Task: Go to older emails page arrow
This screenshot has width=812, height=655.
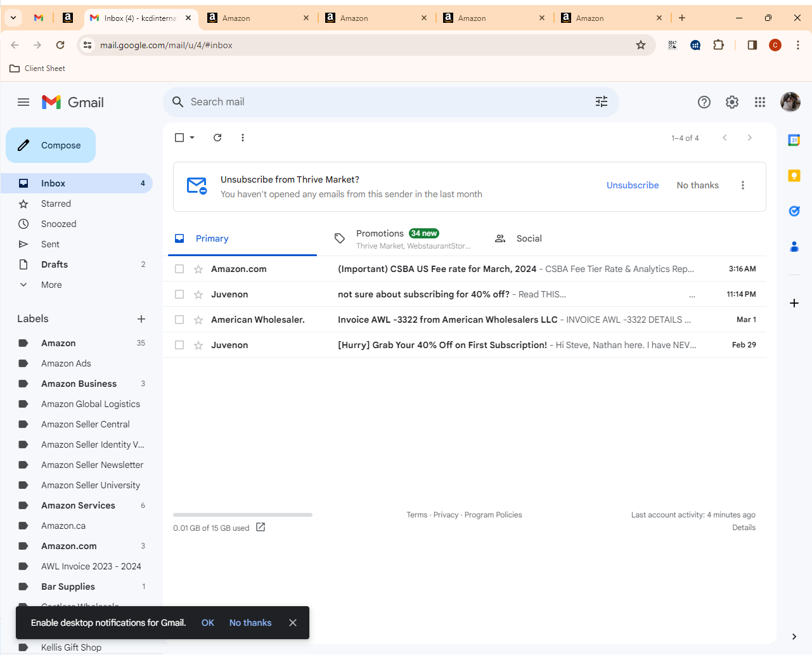Action: (750, 138)
